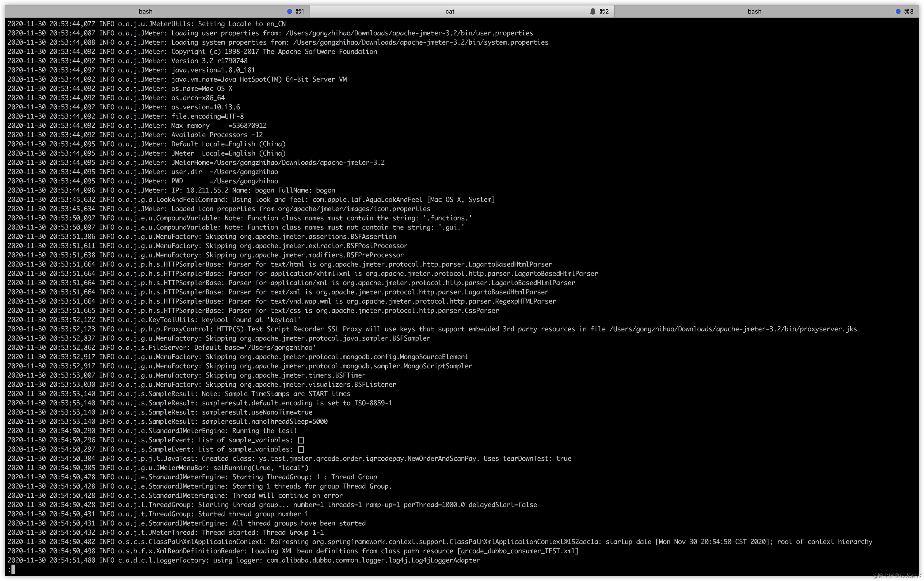
Task: Select the cat tab
Action: tap(449, 12)
